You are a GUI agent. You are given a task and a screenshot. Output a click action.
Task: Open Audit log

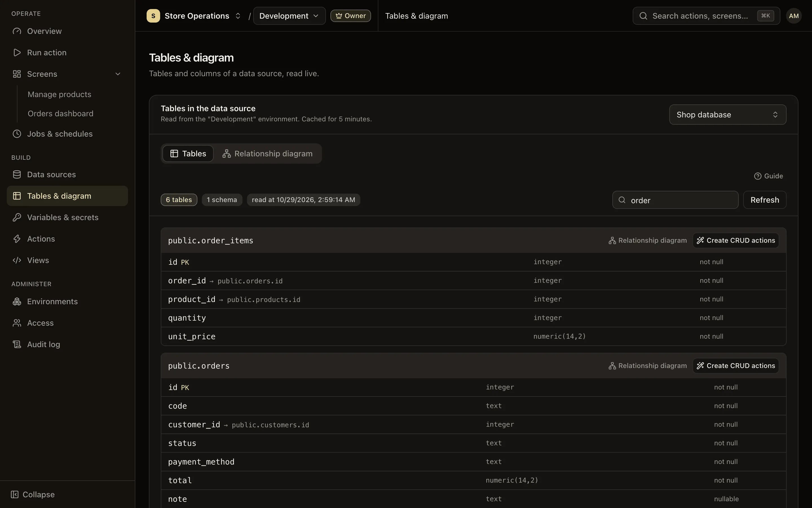(67, 344)
